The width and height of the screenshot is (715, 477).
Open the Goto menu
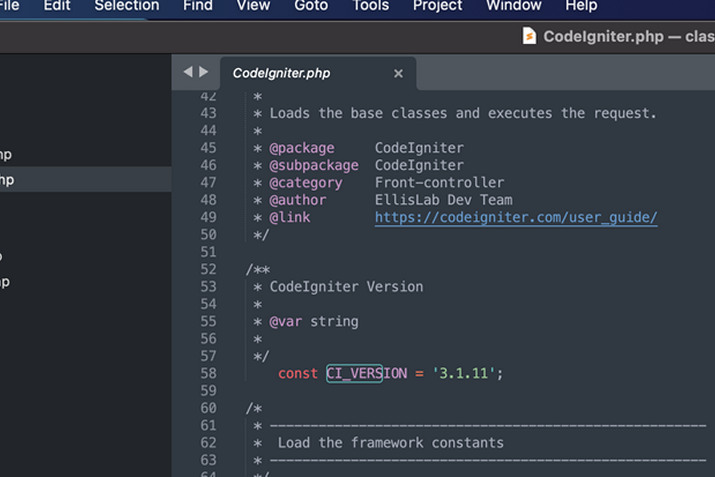[311, 6]
